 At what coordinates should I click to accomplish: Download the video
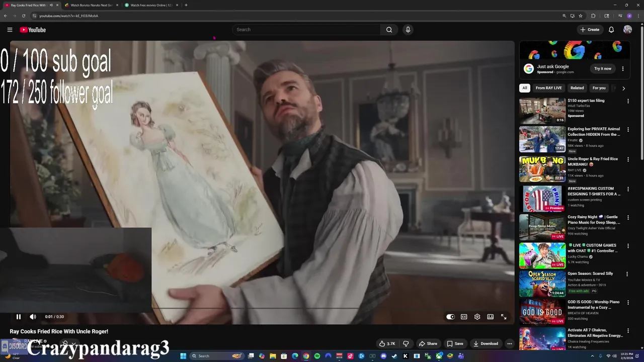click(x=486, y=344)
